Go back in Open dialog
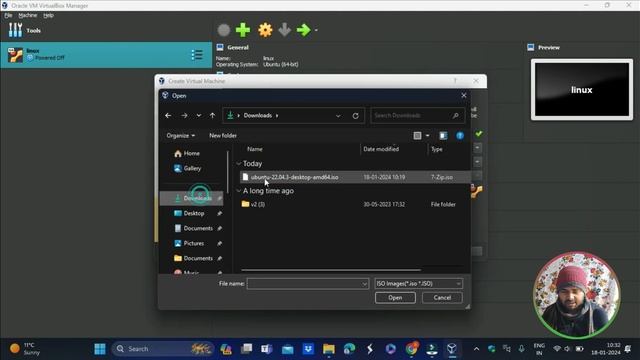 pos(168,116)
